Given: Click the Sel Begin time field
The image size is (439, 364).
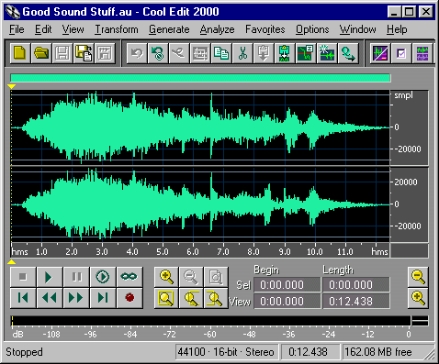Looking at the screenshot, I should coord(287,285).
